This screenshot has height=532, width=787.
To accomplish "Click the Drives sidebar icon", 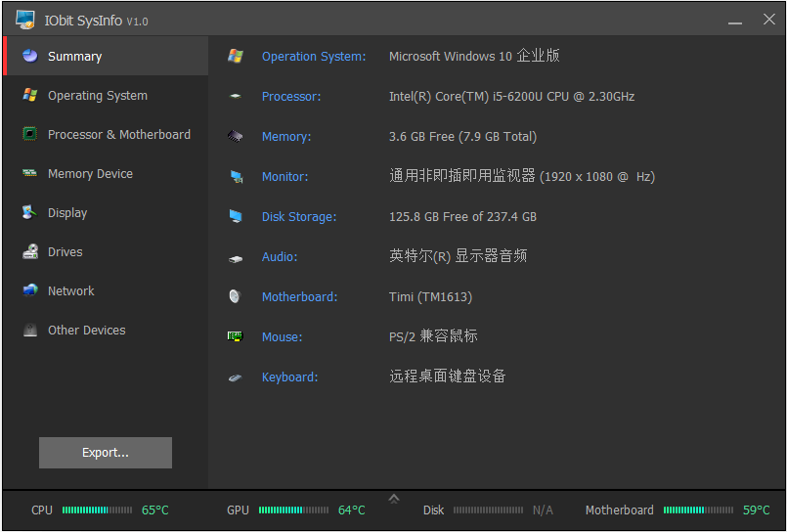I will pyautogui.click(x=30, y=251).
